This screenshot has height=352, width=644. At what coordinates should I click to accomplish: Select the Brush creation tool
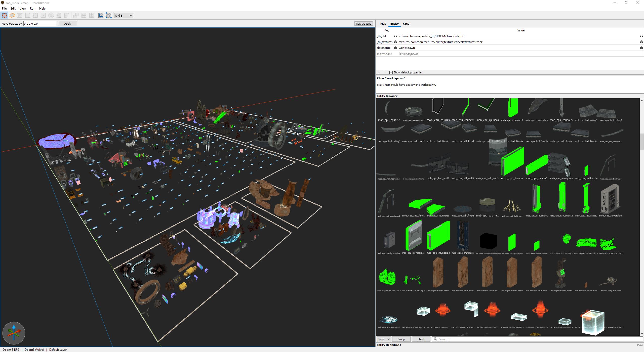12,16
